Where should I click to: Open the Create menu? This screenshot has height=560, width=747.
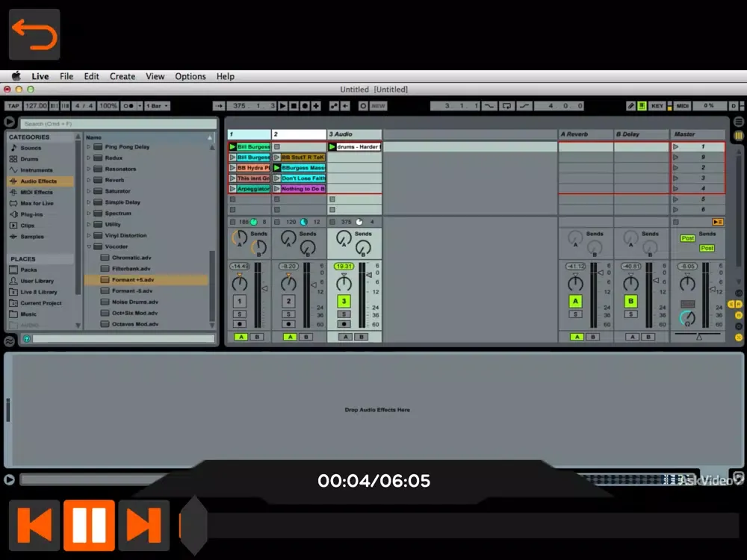[123, 76]
